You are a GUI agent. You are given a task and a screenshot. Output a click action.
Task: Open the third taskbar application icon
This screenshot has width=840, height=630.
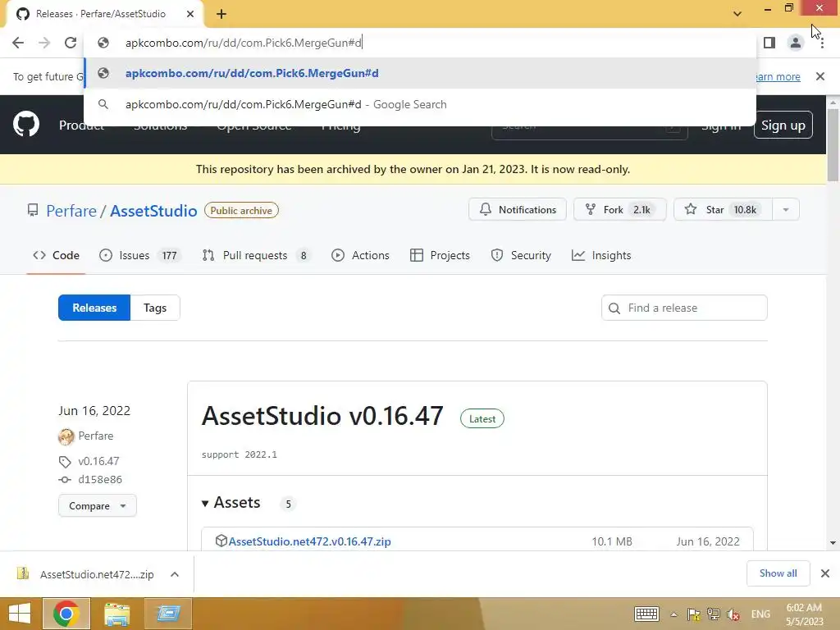click(167, 614)
